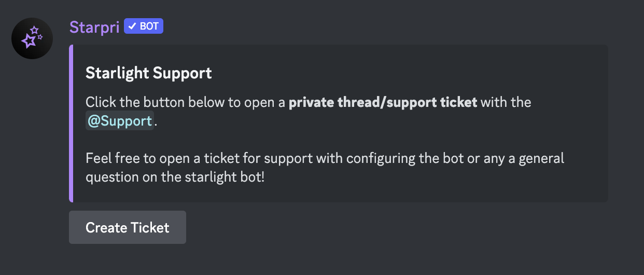Screen dimensions: 644x275
Task: Open the Starpri bot avatar with stars
Action: click(x=32, y=38)
